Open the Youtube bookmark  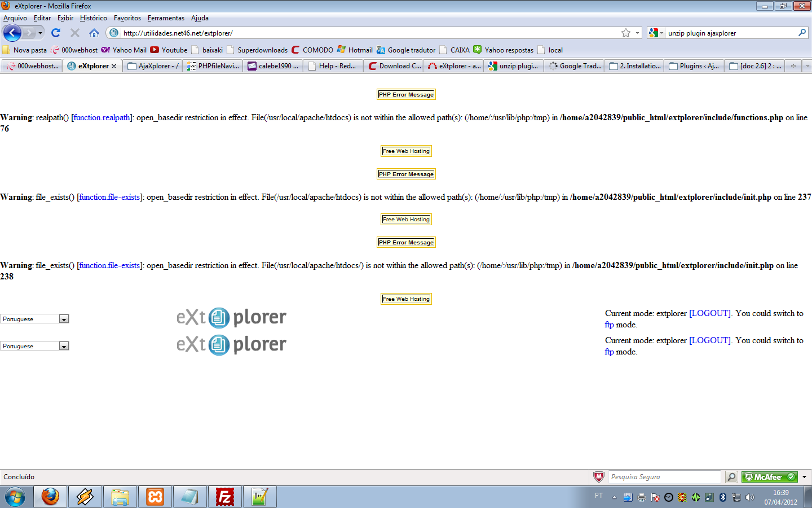tap(169, 50)
